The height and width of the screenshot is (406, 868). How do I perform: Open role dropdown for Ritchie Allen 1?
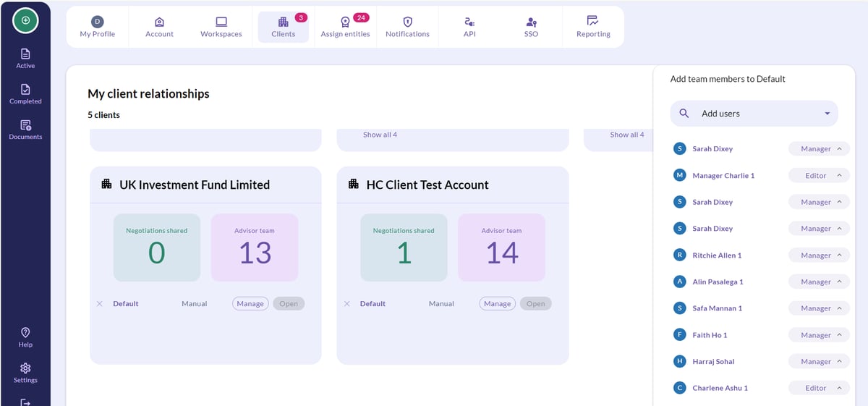[819, 255]
